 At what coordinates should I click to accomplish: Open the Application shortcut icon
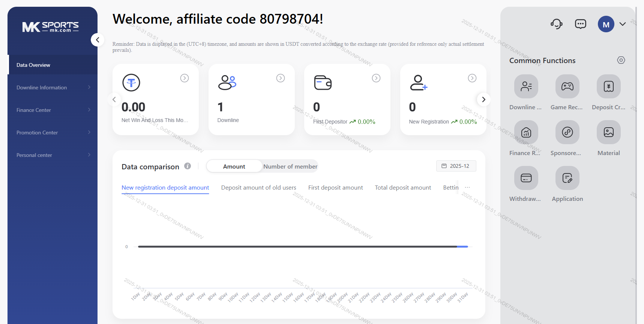coord(567,178)
